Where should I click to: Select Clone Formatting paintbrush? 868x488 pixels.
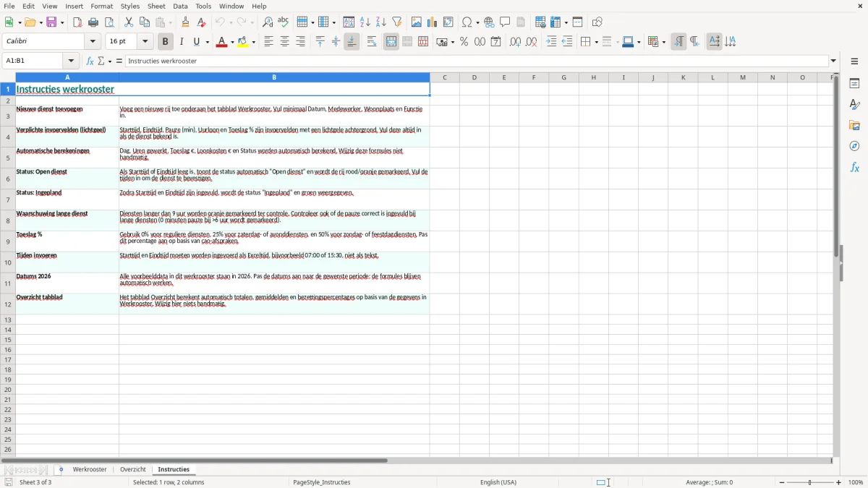(186, 22)
